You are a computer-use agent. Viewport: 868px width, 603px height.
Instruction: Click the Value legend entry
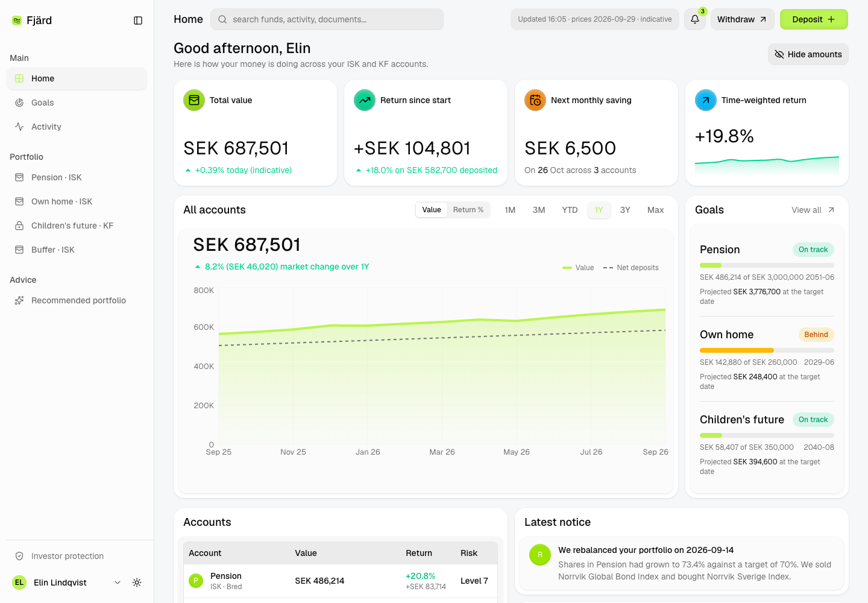pyautogui.click(x=578, y=268)
